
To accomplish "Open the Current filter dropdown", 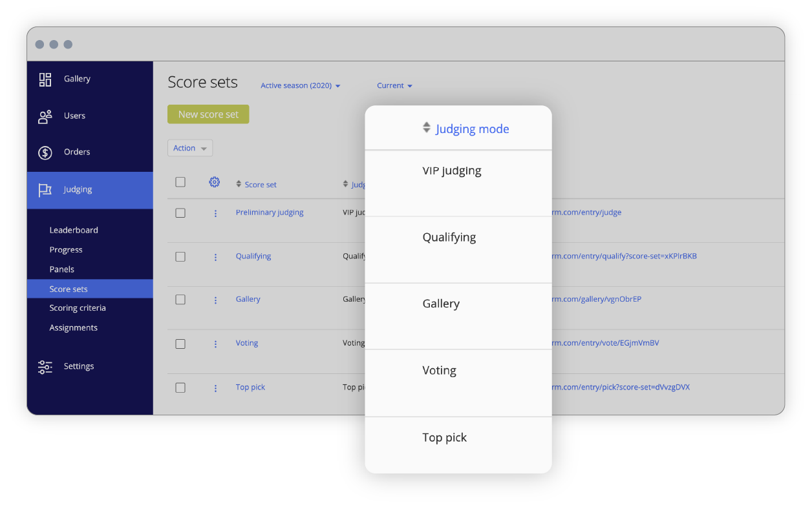I will click(x=394, y=86).
